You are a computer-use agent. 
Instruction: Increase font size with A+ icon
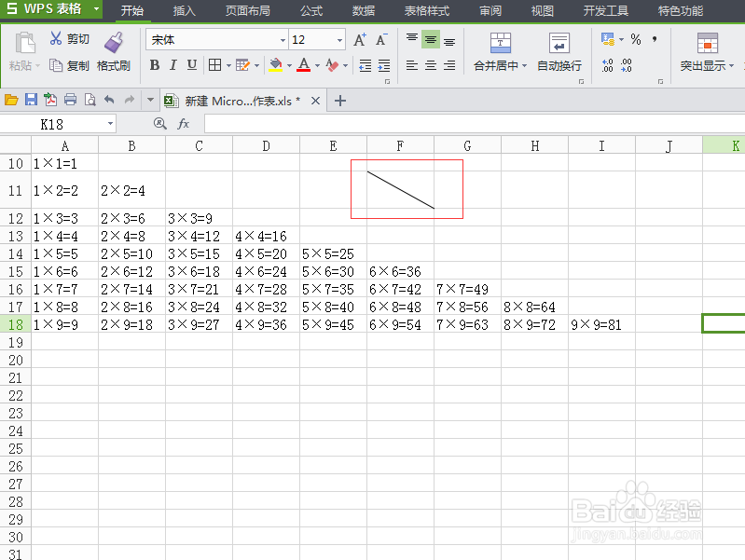point(360,40)
